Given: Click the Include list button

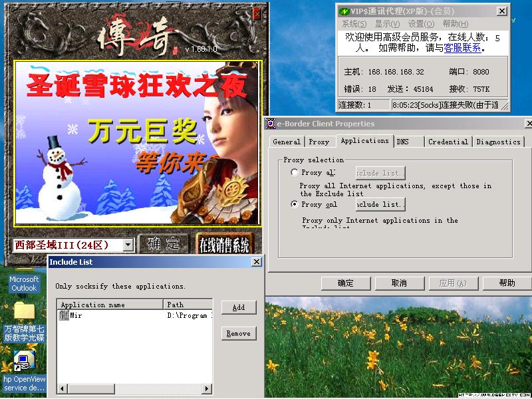Looking at the screenshot, I should click(x=380, y=204).
